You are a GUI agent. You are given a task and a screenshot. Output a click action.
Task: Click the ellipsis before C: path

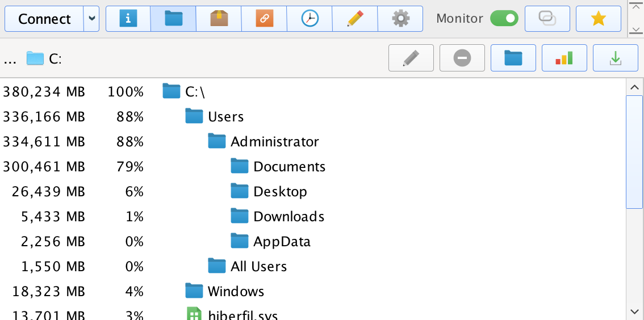(x=10, y=61)
